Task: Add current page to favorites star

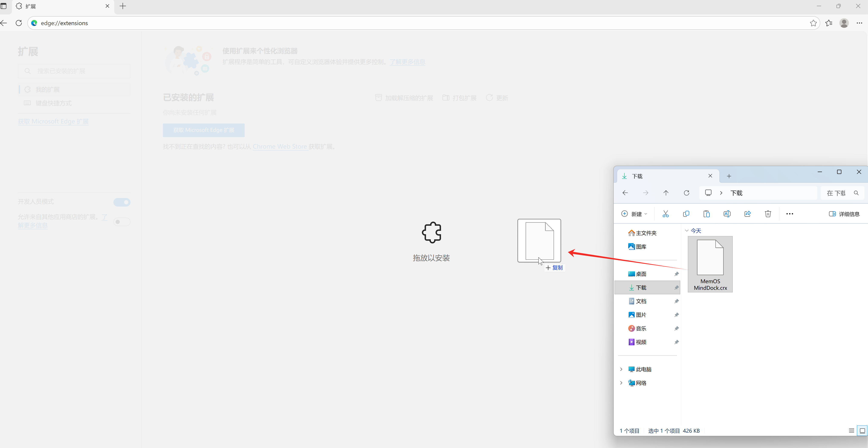Action: [813, 23]
